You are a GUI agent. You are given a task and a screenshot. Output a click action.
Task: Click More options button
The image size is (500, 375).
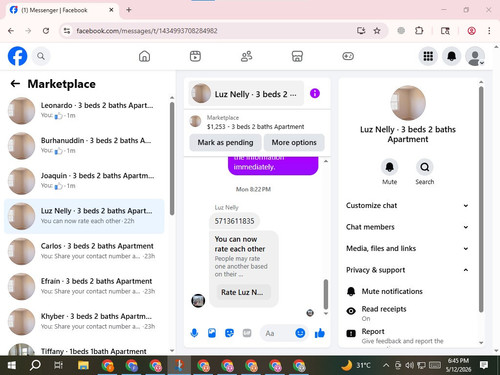[294, 142]
